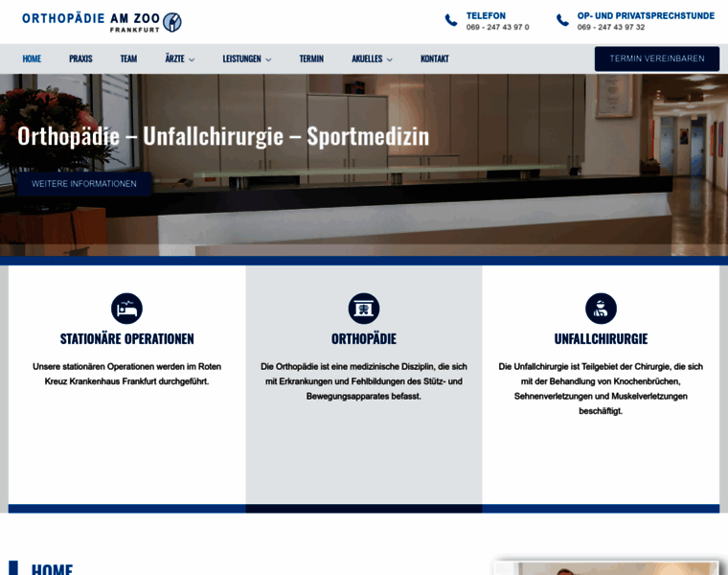Click the injured person icon above Unfallchirurgie

click(601, 309)
